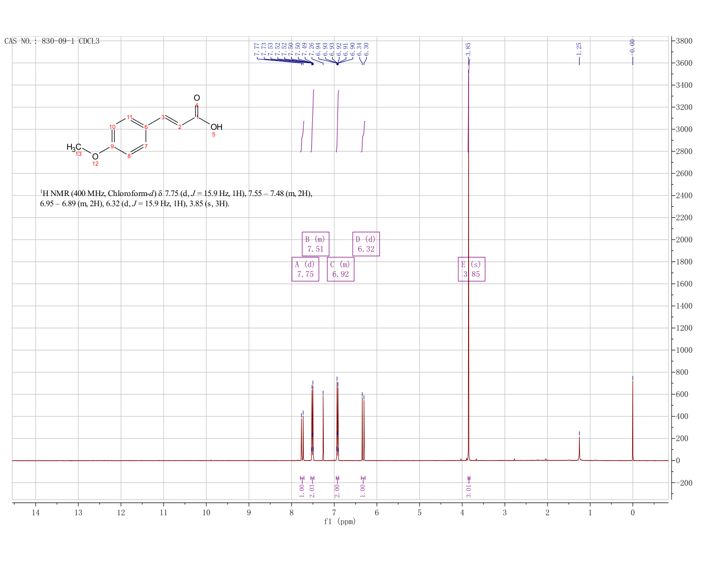Select multiplet box D (d) 6.32

coord(366,244)
